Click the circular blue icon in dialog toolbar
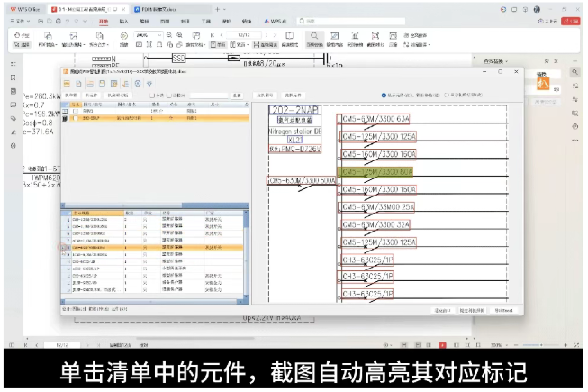The width and height of the screenshot is (588, 392). click(x=138, y=84)
